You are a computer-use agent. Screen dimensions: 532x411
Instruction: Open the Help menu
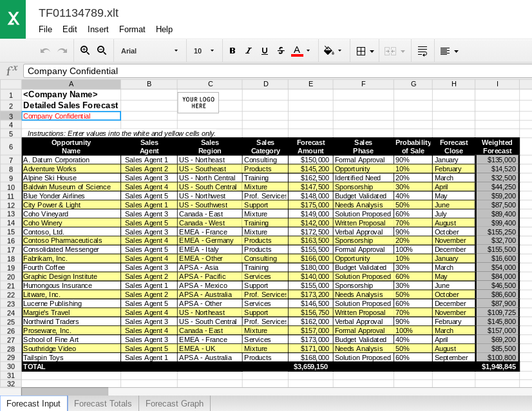click(x=164, y=30)
